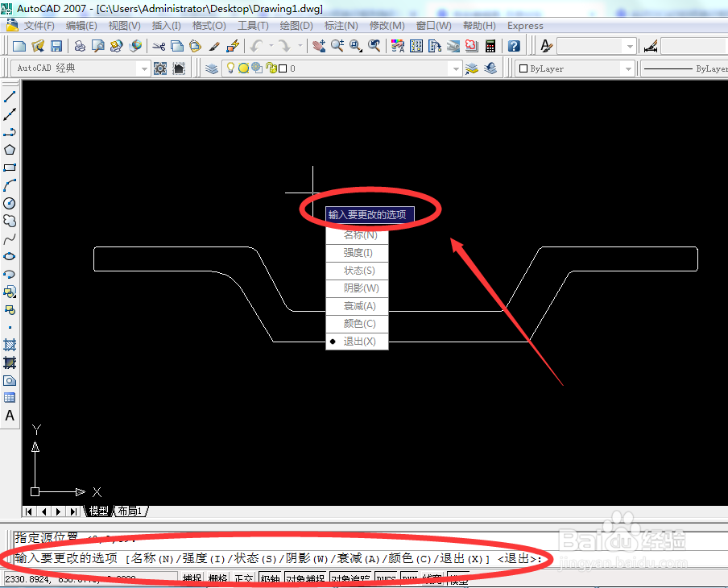
Task: Save the drawing with the floppy disk icon
Action: point(56,46)
